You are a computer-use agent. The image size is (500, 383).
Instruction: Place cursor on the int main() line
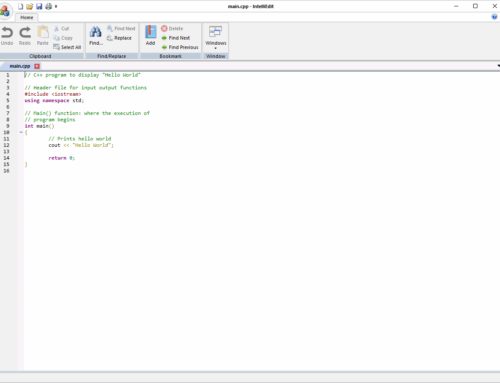coord(39,126)
